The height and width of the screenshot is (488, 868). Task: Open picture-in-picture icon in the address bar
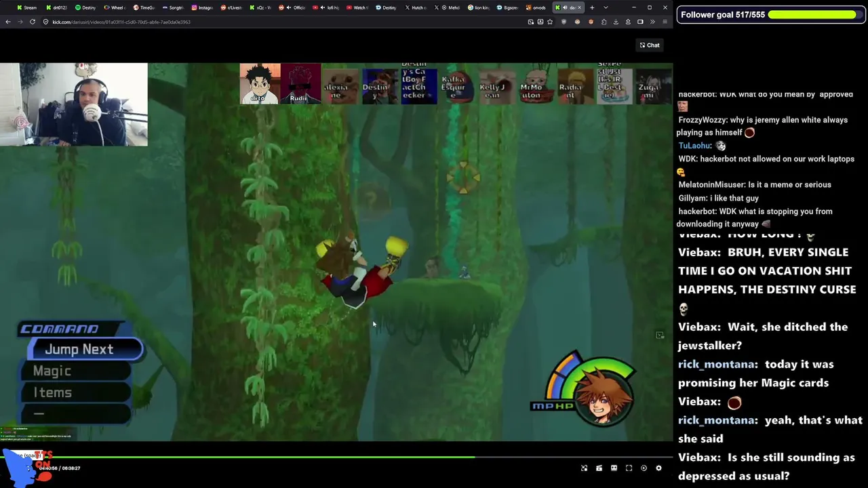(x=530, y=22)
